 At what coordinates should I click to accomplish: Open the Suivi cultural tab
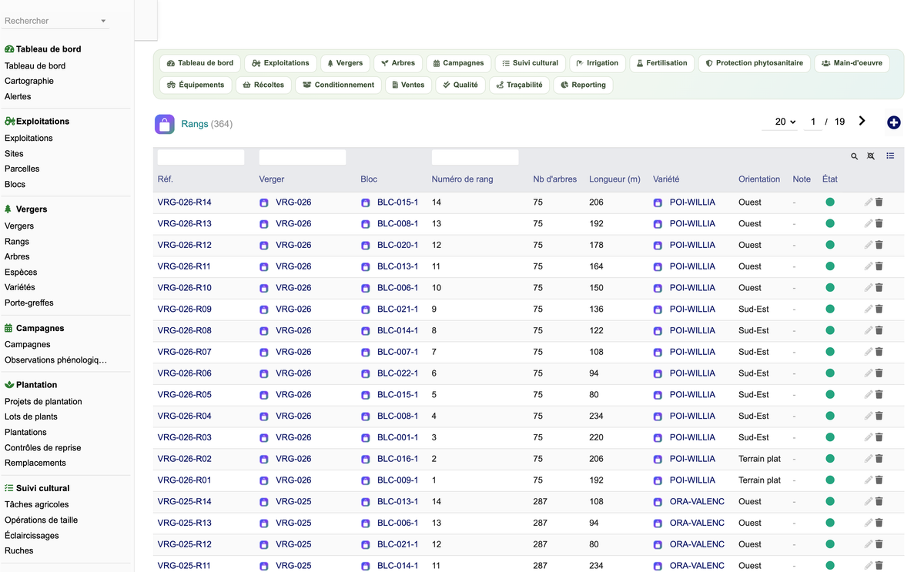531,63
